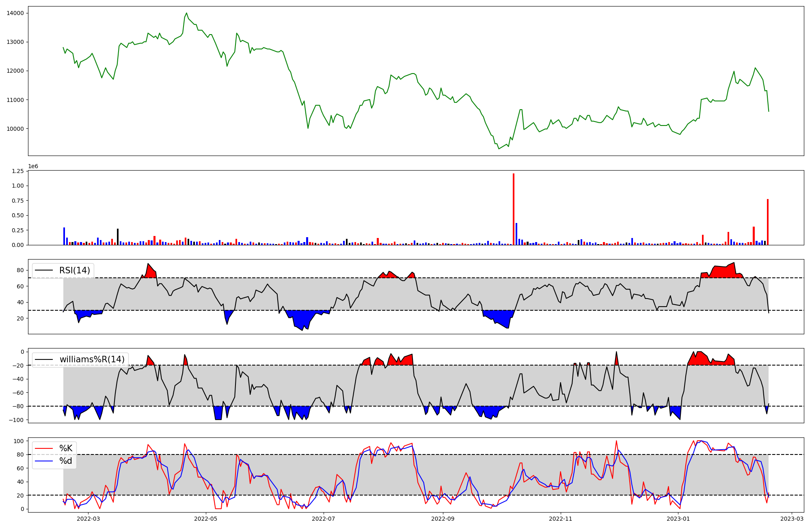Select the %d legend entry text
The width and height of the screenshot is (812, 528).
click(66, 461)
